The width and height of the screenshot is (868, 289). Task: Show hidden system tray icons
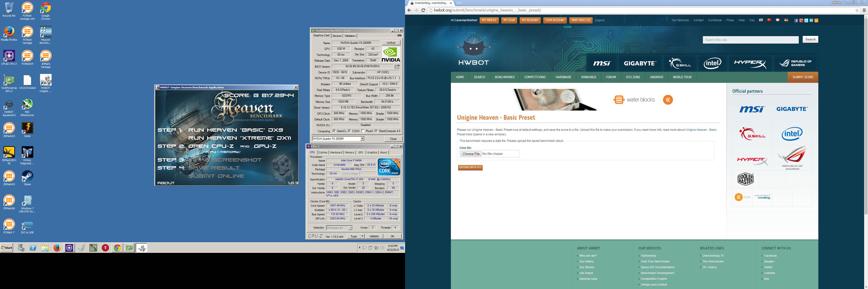click(x=359, y=248)
